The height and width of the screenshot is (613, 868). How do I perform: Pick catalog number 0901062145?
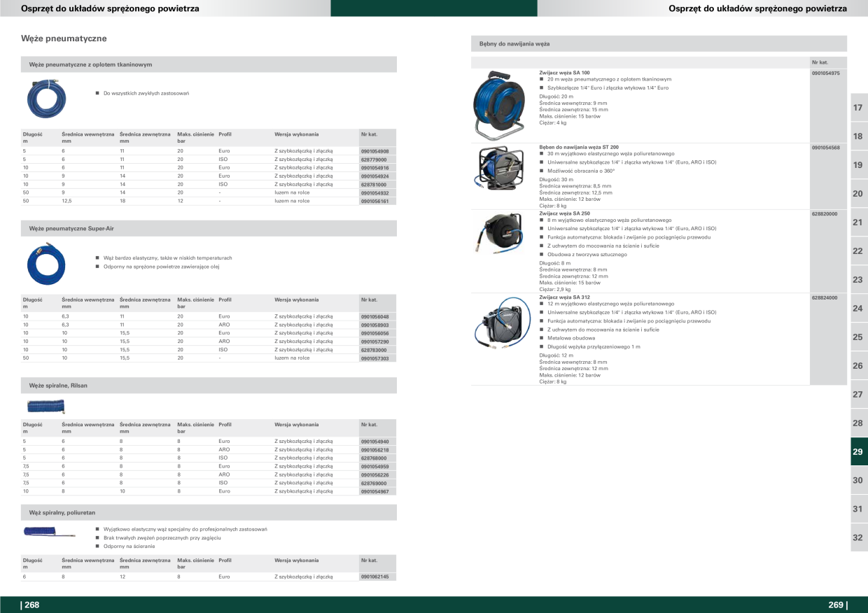click(374, 577)
